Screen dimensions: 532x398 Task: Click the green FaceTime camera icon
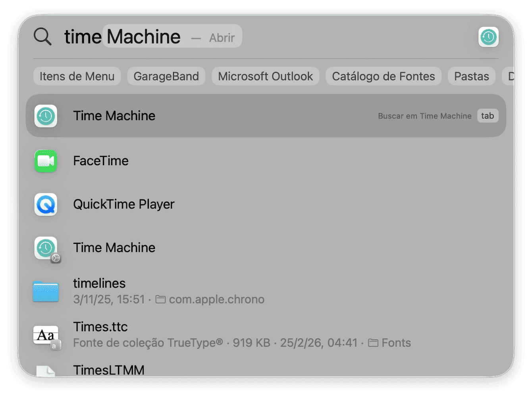(x=46, y=161)
